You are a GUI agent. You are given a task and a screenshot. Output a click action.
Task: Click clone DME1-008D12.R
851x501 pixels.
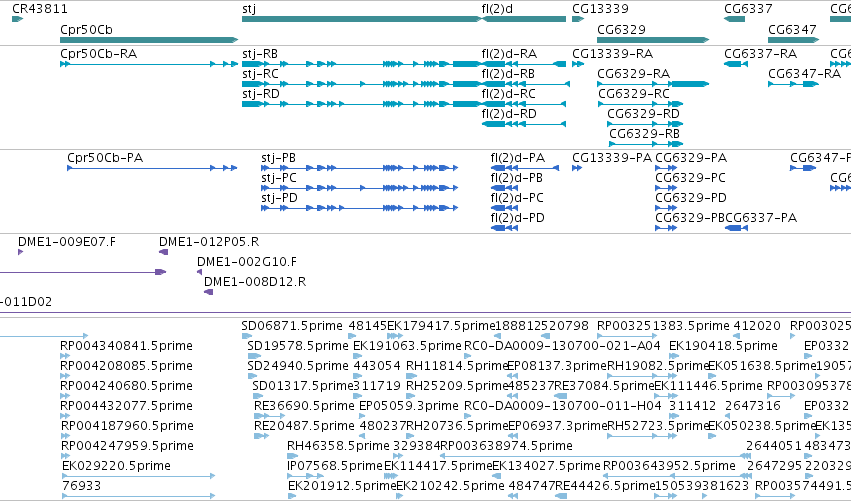pyautogui.click(x=208, y=292)
